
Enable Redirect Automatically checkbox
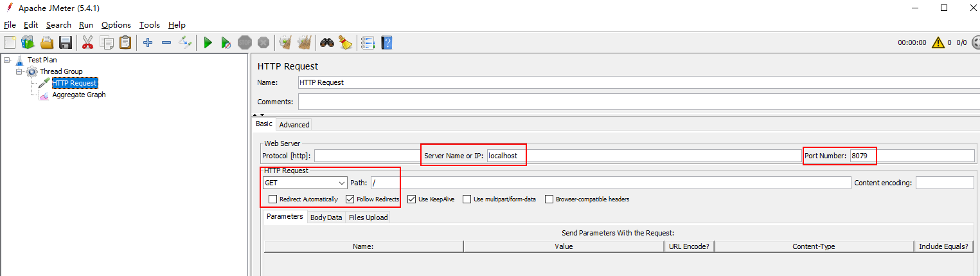point(273,199)
